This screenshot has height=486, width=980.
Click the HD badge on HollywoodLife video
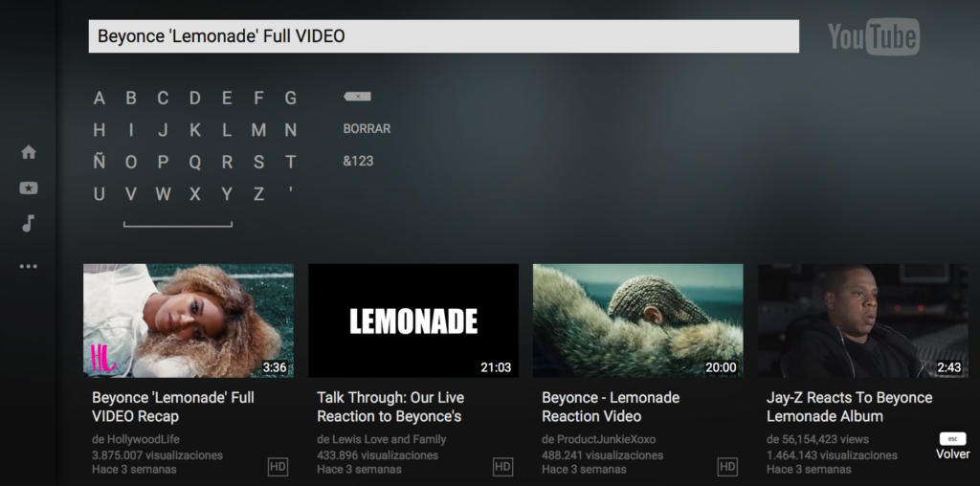click(278, 466)
